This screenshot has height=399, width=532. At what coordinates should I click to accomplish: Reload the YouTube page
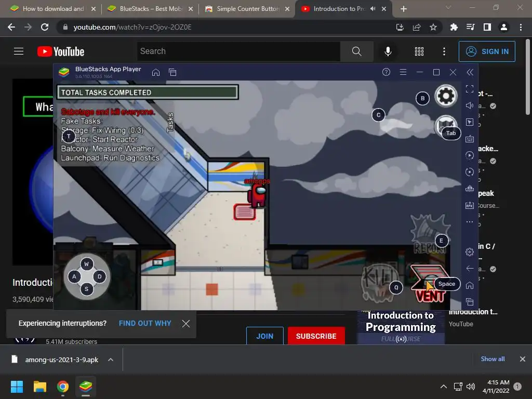tap(45, 27)
